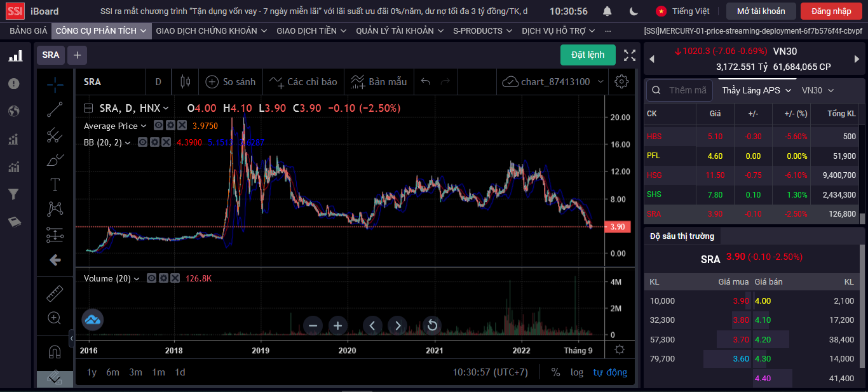Open D timeframe interval selector
Screen dimensions: 868x392
158,81
